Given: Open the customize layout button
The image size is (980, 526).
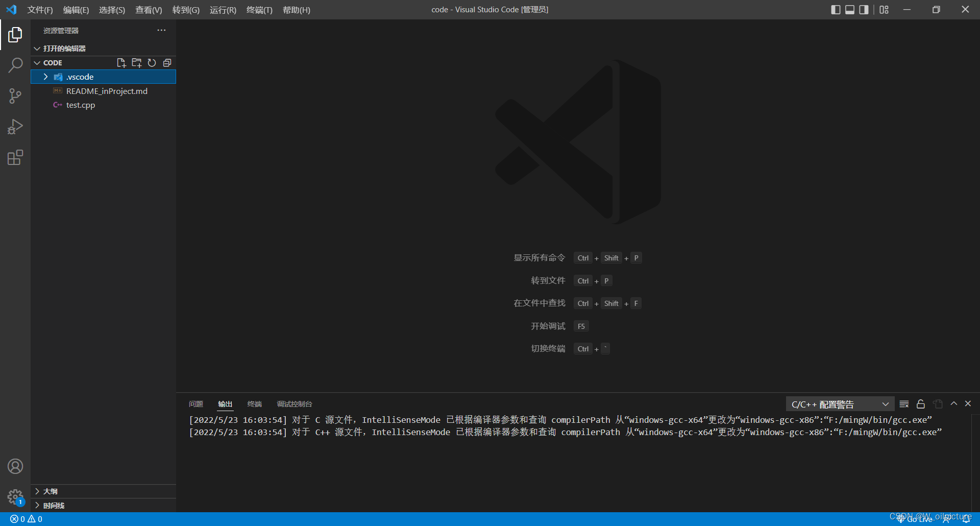Looking at the screenshot, I should click(x=884, y=10).
